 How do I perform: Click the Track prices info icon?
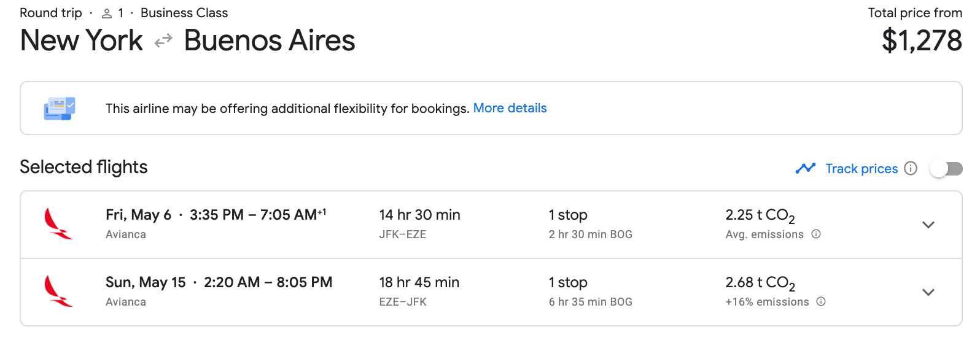tap(911, 168)
